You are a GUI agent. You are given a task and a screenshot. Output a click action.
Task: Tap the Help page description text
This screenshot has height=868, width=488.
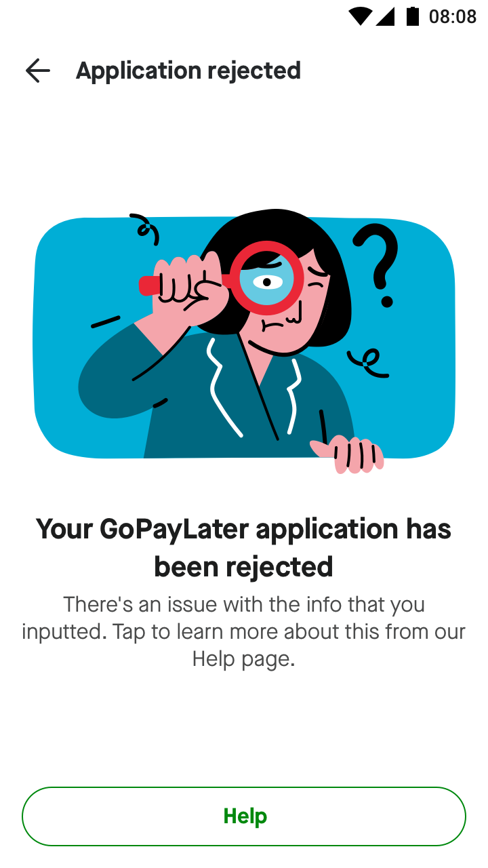pyautogui.click(x=244, y=631)
